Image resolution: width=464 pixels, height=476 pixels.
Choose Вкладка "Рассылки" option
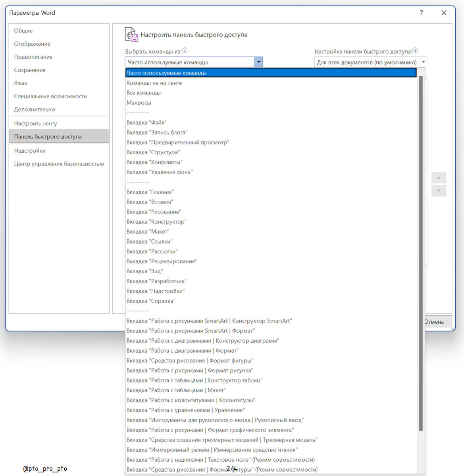coord(271,251)
